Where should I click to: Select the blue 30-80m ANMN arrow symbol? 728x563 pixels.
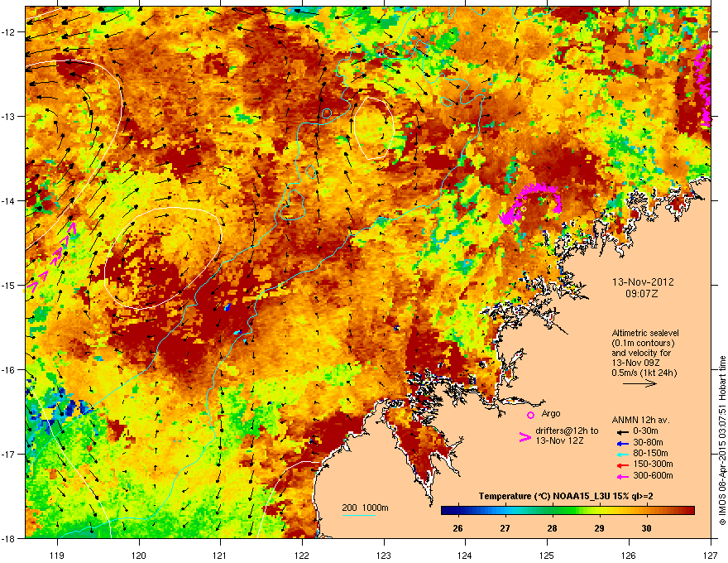pos(623,443)
